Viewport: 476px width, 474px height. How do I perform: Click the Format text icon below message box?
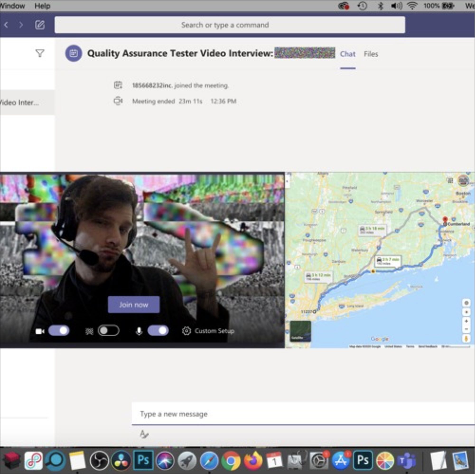click(x=144, y=434)
